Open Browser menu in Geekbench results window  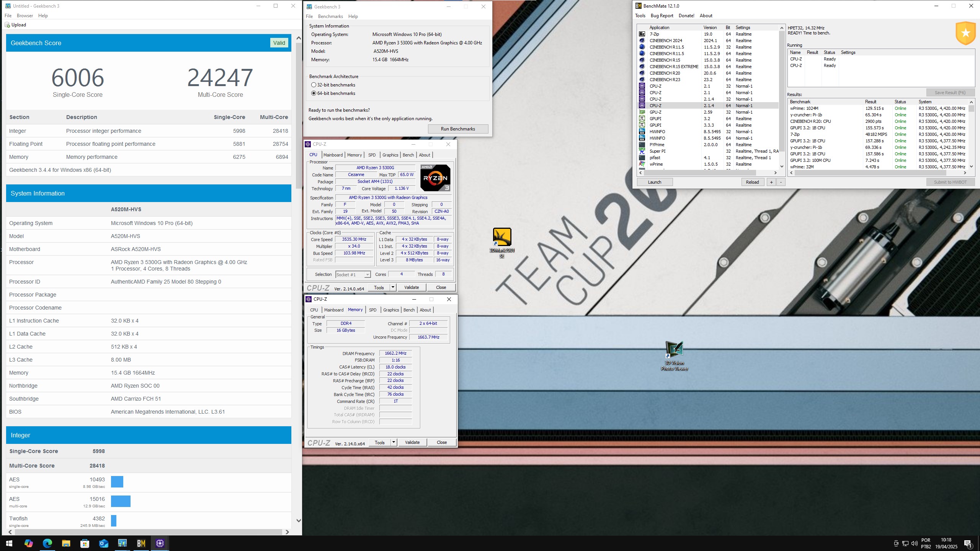(x=25, y=16)
